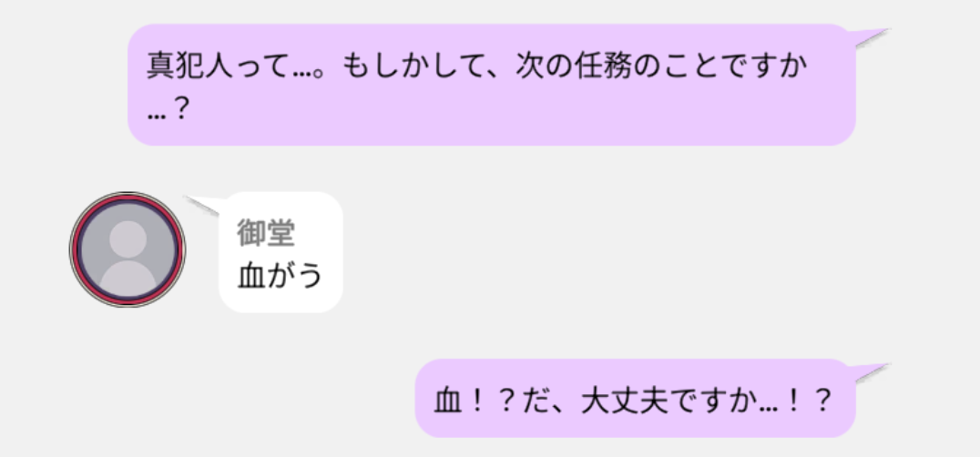Screen dimensions: 980x457
Task: Click the tail of the top purple bubble
Action: [871, 36]
